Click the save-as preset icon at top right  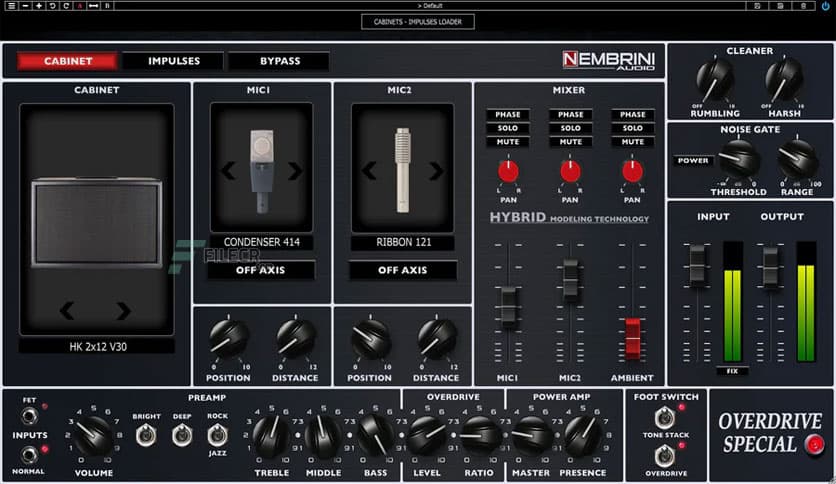point(780,6)
